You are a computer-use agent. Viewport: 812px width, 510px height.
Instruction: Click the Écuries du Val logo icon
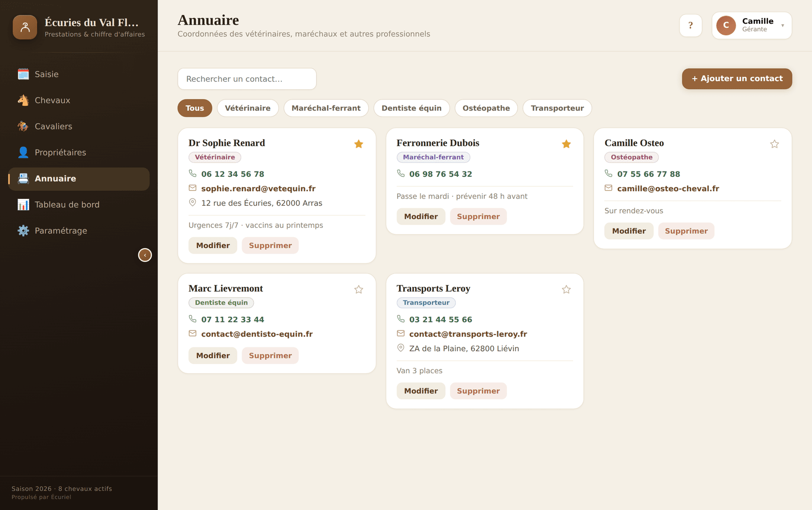click(25, 27)
